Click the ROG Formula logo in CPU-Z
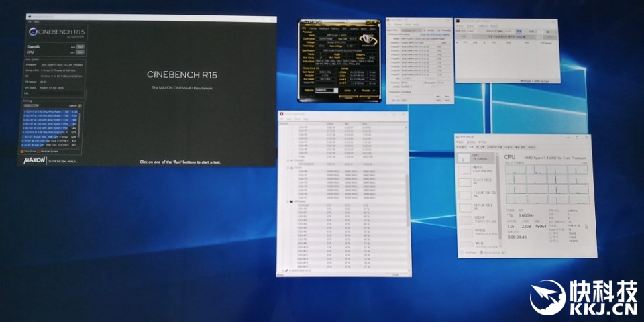This screenshot has height=322, width=644. (368, 40)
